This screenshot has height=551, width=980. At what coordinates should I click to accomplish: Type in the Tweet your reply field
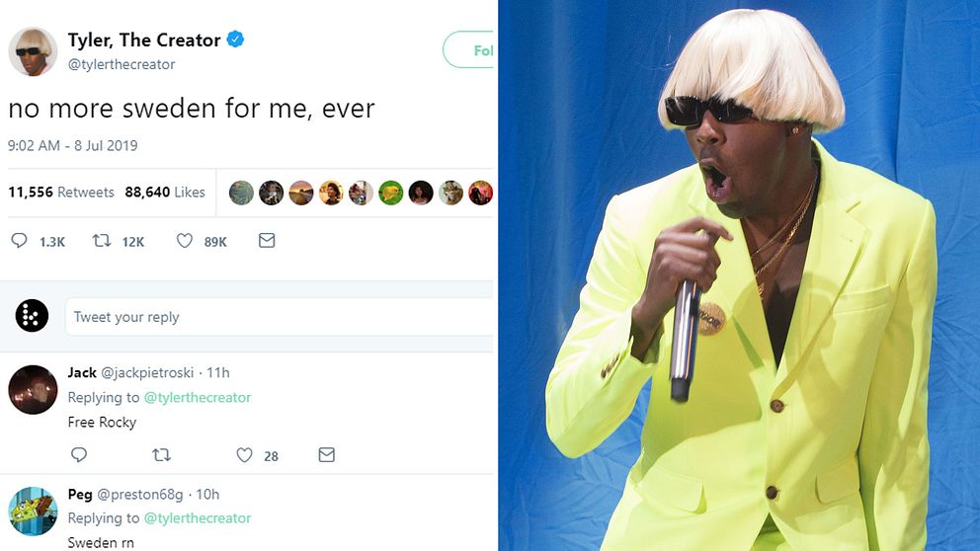pos(277,317)
